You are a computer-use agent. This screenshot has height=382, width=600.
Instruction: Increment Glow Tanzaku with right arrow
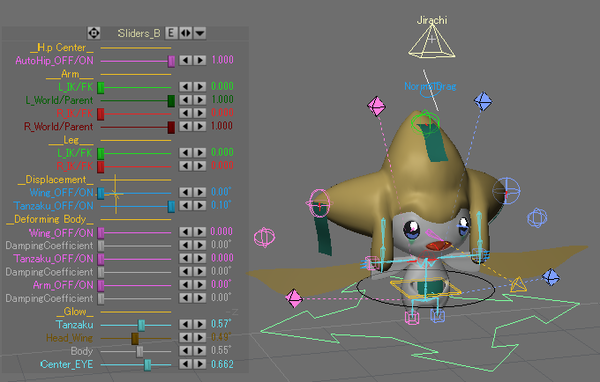point(200,325)
